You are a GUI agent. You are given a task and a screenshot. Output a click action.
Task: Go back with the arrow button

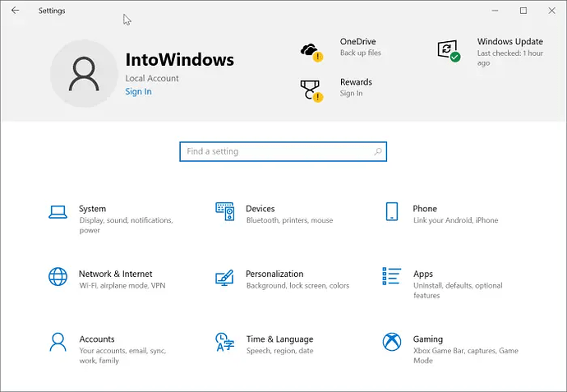click(x=15, y=11)
